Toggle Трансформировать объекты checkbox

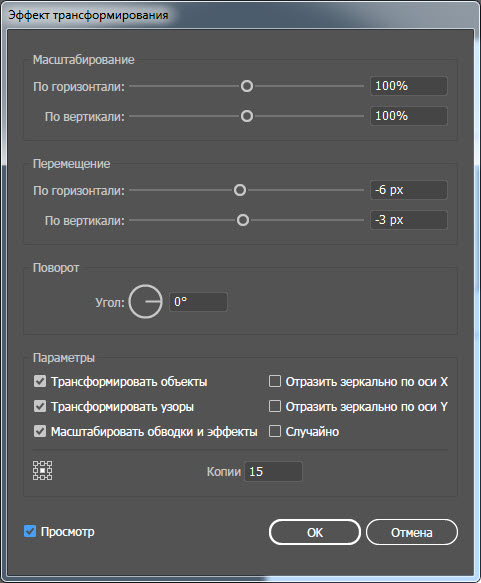pos(40,381)
